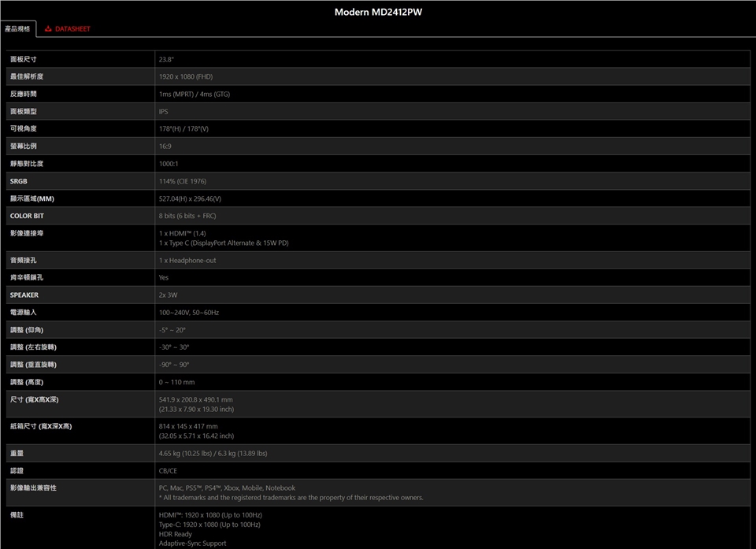Click the 影像連接埠 row label
The height and width of the screenshot is (549, 756).
27,233
